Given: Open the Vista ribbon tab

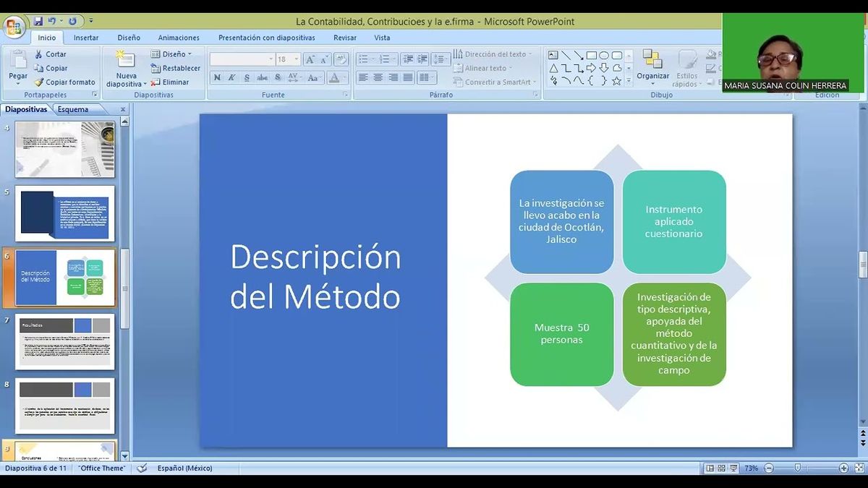Looking at the screenshot, I should point(382,38).
